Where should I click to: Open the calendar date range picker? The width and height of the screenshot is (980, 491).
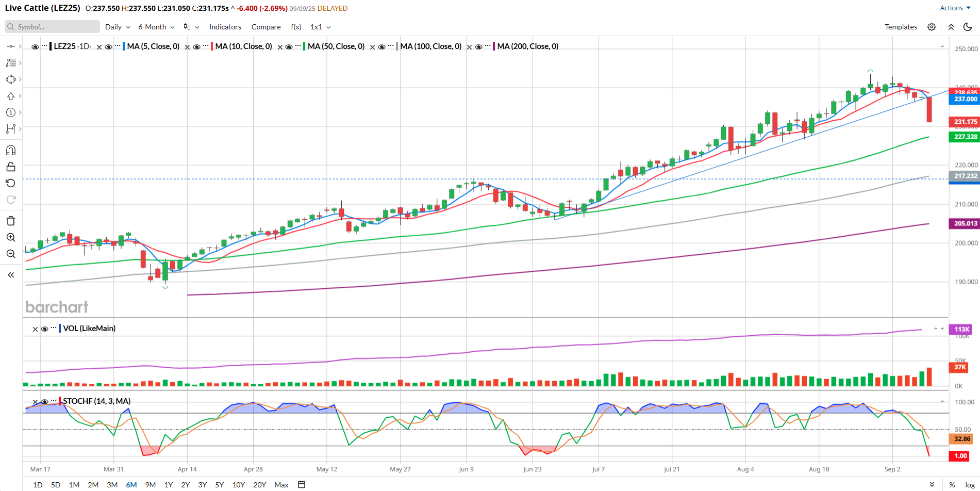[302, 484]
